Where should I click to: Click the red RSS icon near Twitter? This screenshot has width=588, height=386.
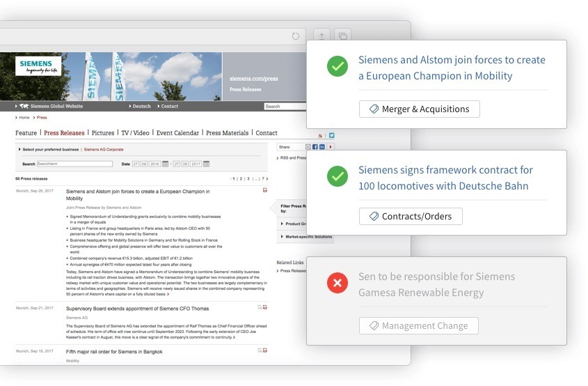(320, 136)
